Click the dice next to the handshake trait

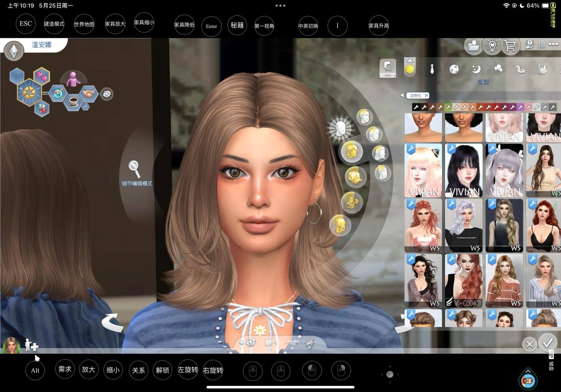(x=107, y=94)
